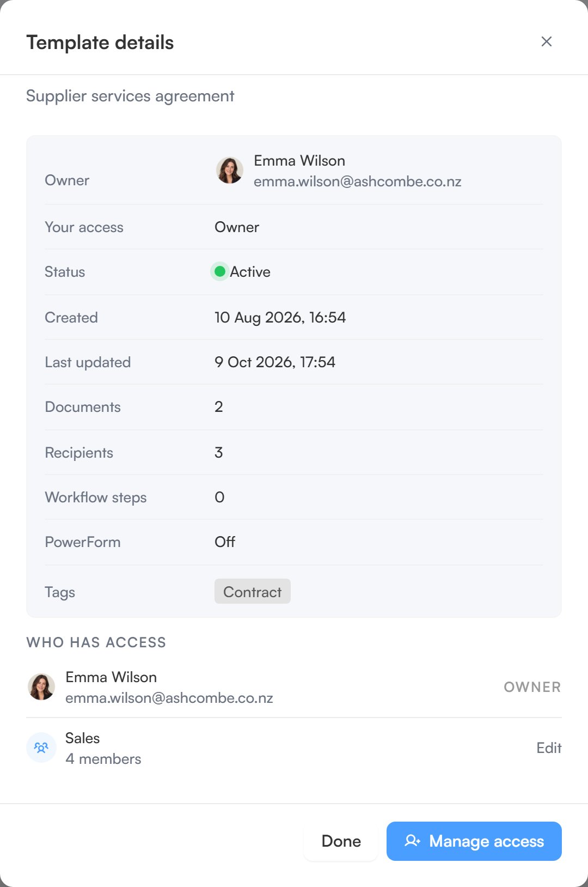Viewport: 588px width, 887px height.
Task: Click the Workflow steps label
Action: coord(96,497)
